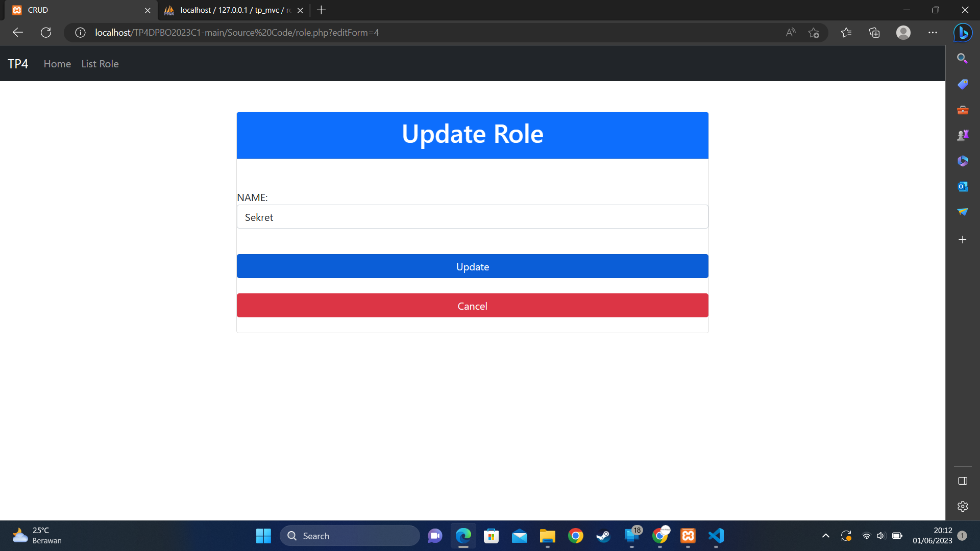Open the Bing Discover sidebar
The height and width of the screenshot is (551, 980).
pyautogui.click(x=963, y=33)
